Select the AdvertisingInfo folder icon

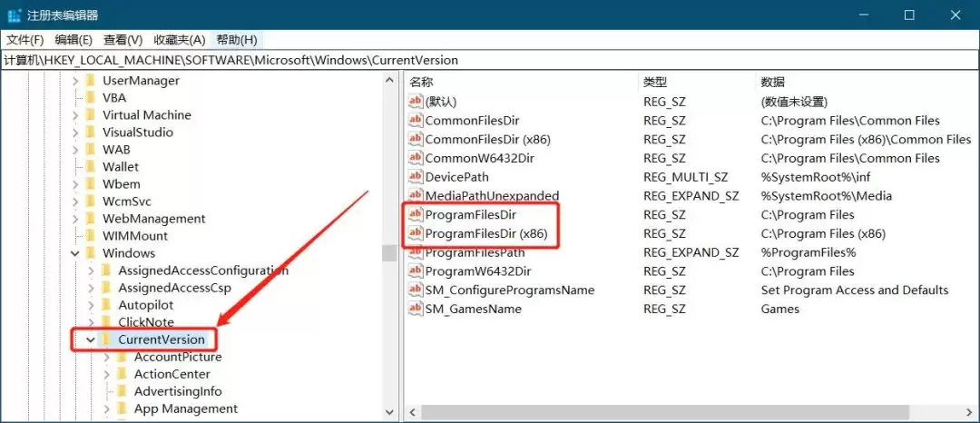click(122, 392)
